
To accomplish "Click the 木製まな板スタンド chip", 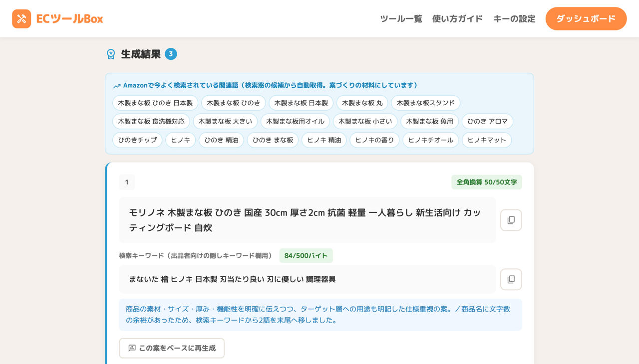I will click(x=426, y=103).
